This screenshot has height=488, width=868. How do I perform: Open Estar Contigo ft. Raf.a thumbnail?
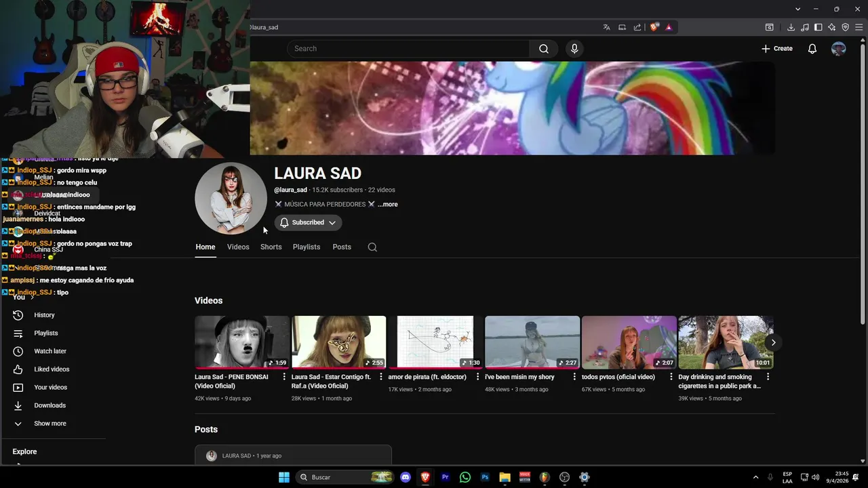tap(338, 342)
